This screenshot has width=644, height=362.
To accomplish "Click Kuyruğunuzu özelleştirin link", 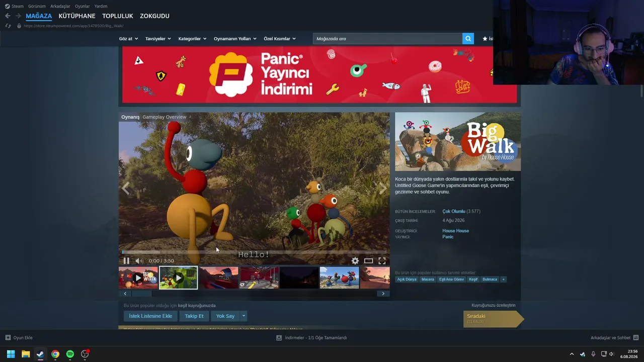I will (494, 305).
